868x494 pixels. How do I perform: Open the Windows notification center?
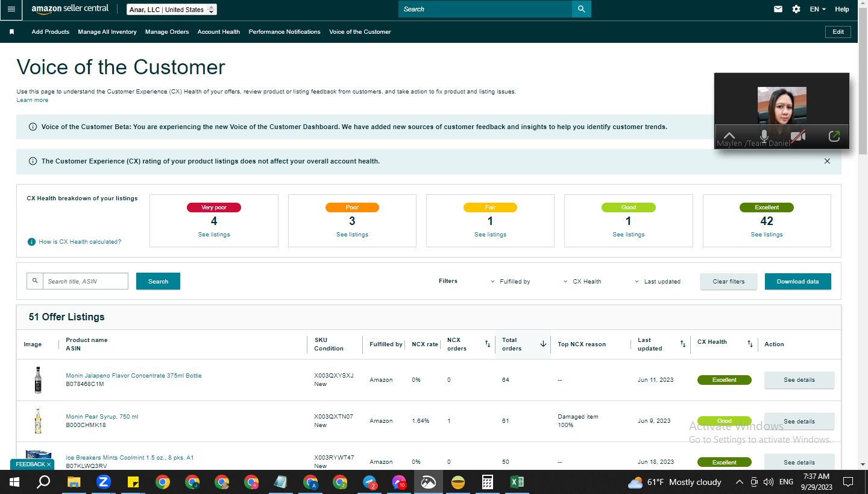pos(848,482)
